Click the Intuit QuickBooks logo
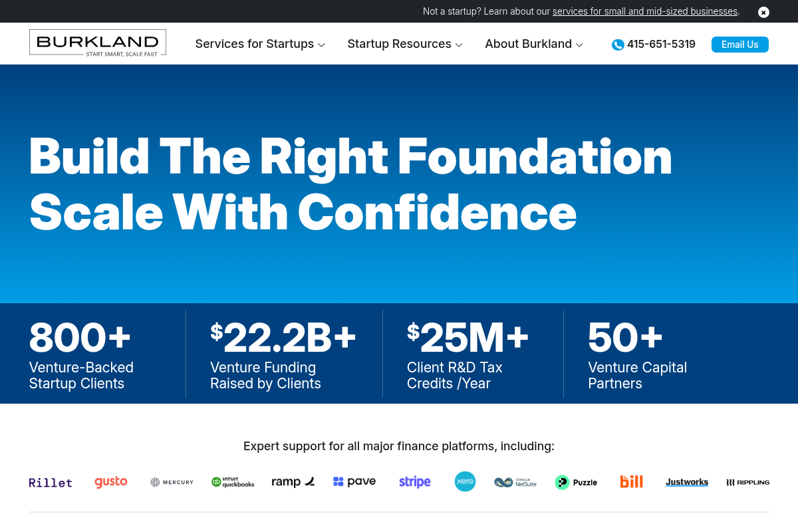The image size is (798, 532). click(233, 482)
